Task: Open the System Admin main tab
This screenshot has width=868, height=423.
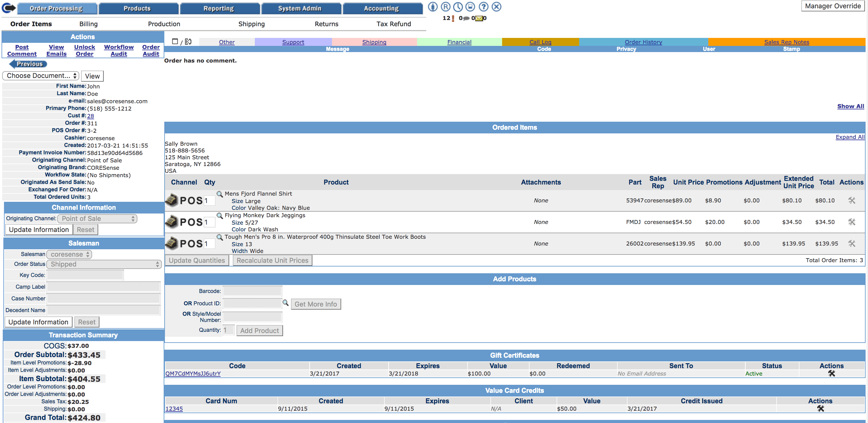Action: (x=301, y=8)
